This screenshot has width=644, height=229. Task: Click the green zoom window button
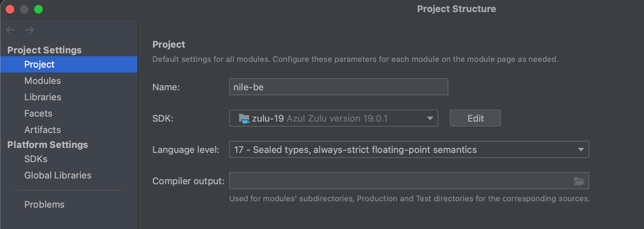(38, 9)
